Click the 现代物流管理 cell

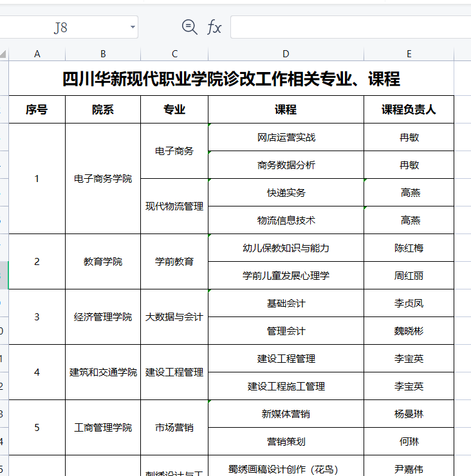(x=174, y=206)
